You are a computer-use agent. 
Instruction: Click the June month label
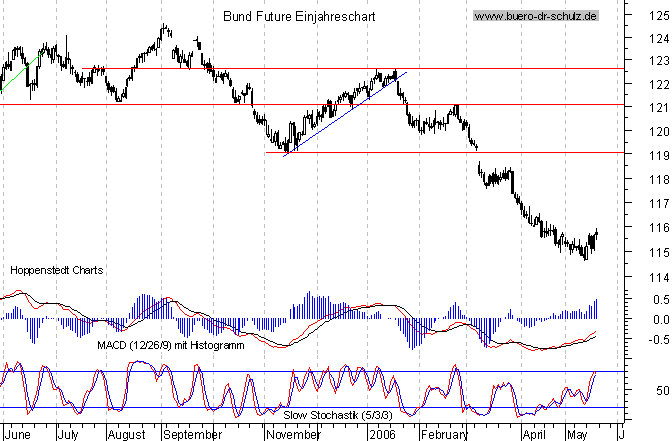click(x=18, y=435)
